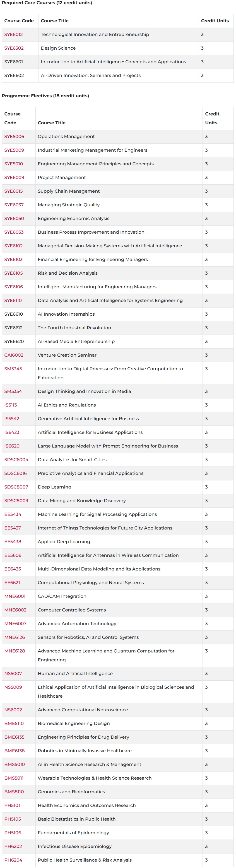Follow the SYE6009 Project Management link
The height and width of the screenshot is (868, 236).
pos(14,178)
